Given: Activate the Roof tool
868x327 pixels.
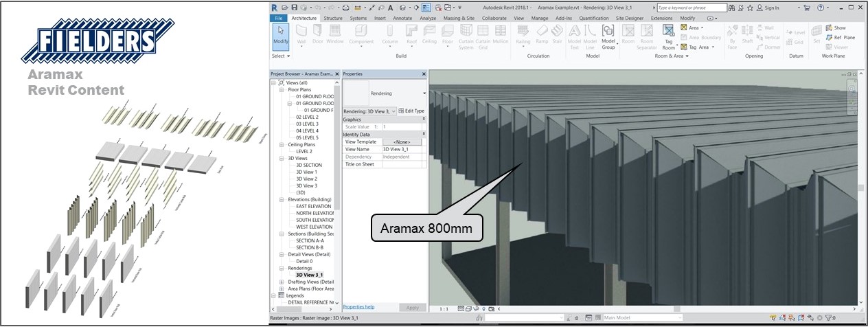Looking at the screenshot, I should [x=411, y=36].
